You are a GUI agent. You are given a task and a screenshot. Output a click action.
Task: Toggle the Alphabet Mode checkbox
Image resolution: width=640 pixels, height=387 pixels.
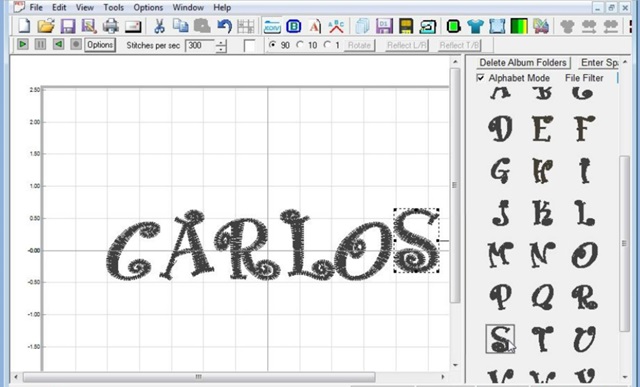pos(481,78)
